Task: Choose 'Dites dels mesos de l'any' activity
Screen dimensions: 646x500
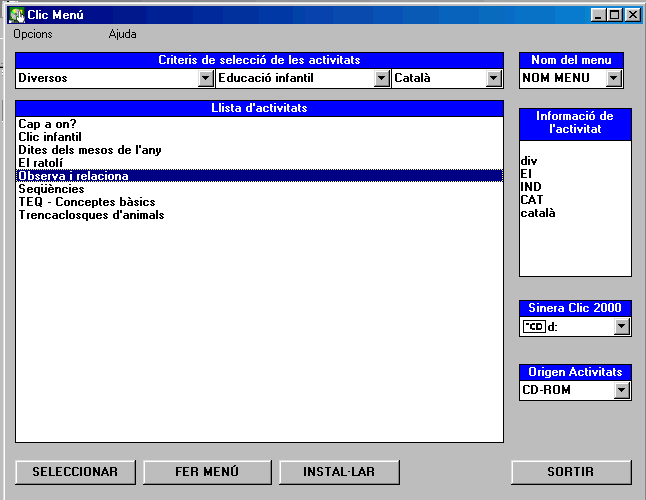Action: click(90, 150)
